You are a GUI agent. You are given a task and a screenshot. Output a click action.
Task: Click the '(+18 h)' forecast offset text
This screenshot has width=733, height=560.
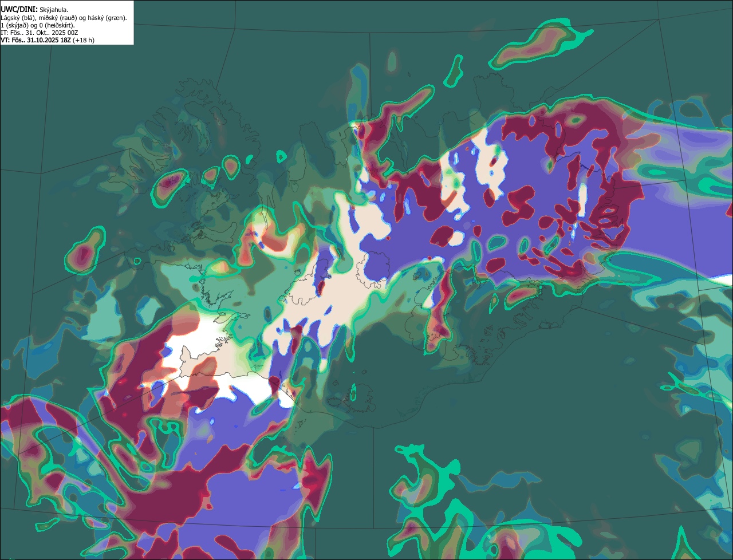click(x=84, y=40)
